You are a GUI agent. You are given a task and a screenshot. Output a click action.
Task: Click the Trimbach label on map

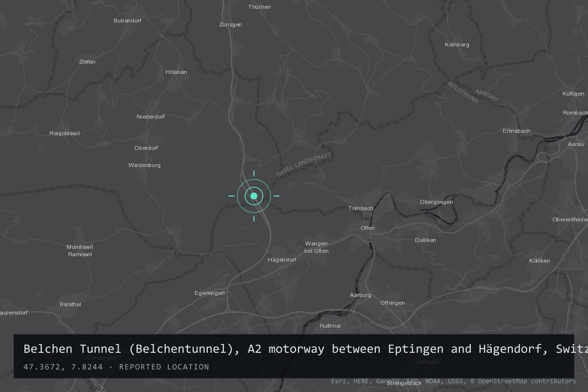coord(361,208)
